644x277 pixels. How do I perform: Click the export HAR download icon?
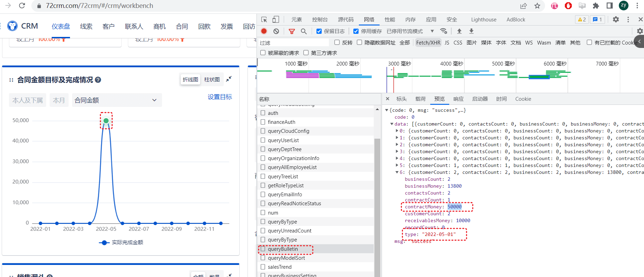[x=471, y=31]
